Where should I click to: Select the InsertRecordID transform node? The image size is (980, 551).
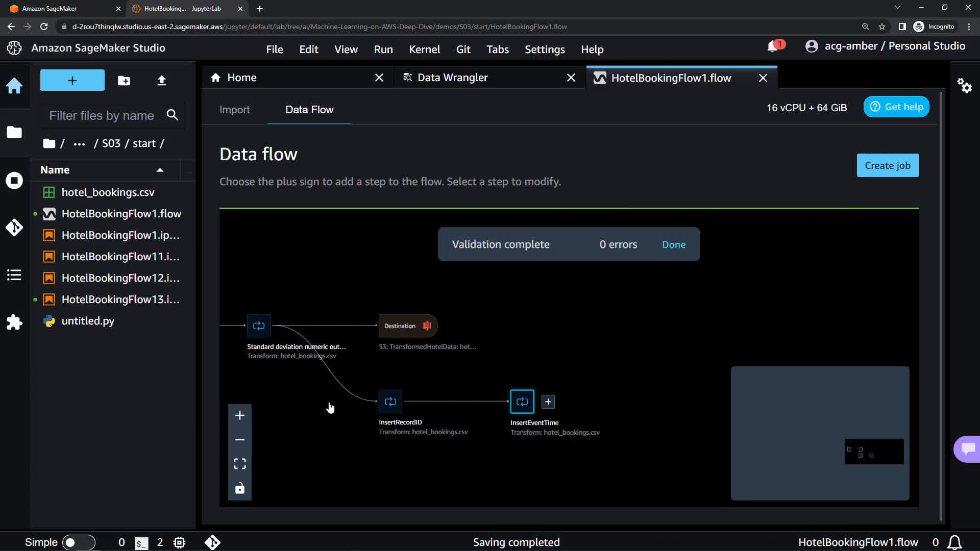[x=390, y=402]
